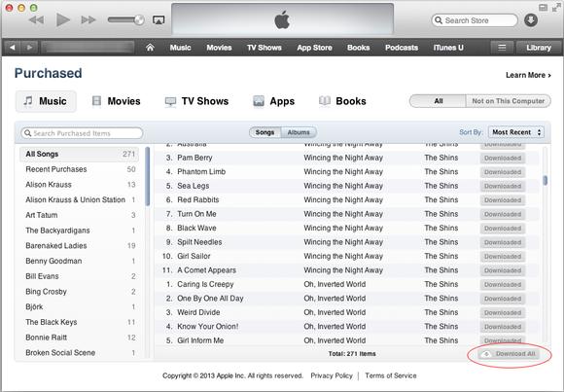The image size is (564, 392).
Task: Switch filter to Not on This Computer
Action: [508, 101]
